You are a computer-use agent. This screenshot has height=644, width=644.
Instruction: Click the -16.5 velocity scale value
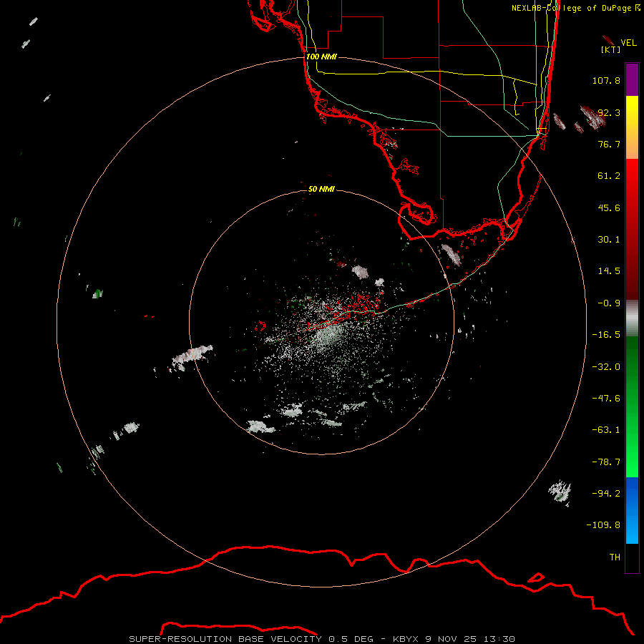[x=606, y=335]
